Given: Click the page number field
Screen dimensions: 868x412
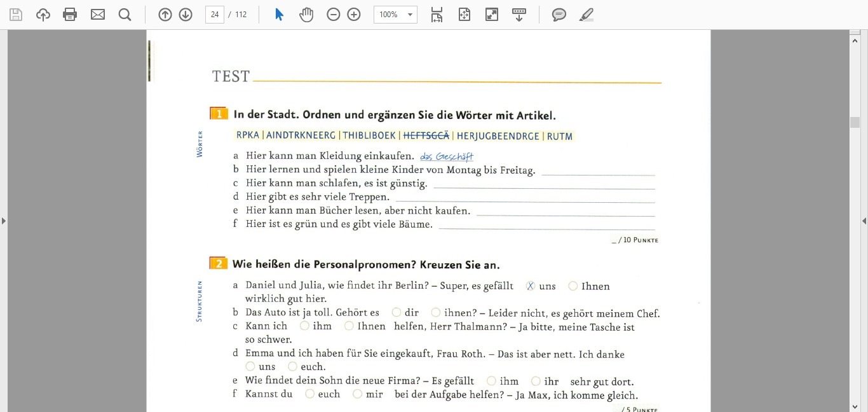Looking at the screenshot, I should pyautogui.click(x=215, y=15).
